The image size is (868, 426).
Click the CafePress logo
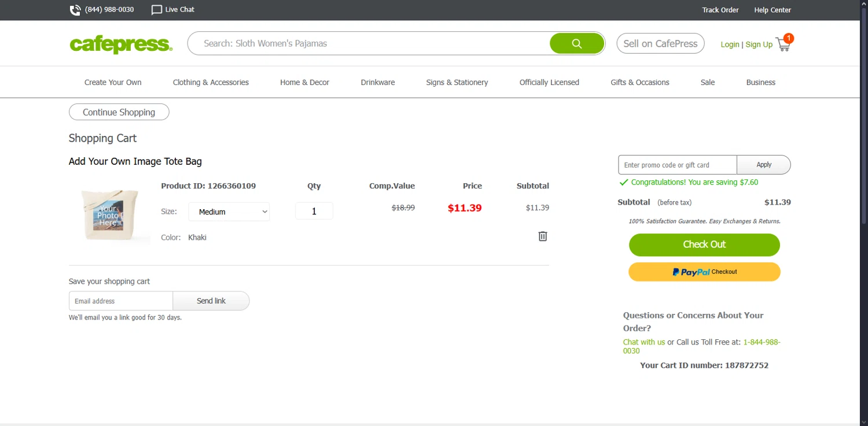coord(121,45)
